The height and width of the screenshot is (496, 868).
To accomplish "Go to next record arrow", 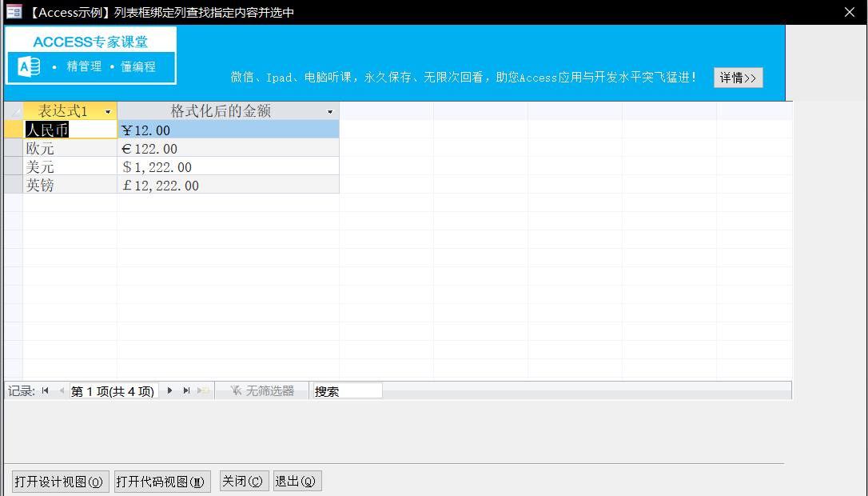I will 170,390.
